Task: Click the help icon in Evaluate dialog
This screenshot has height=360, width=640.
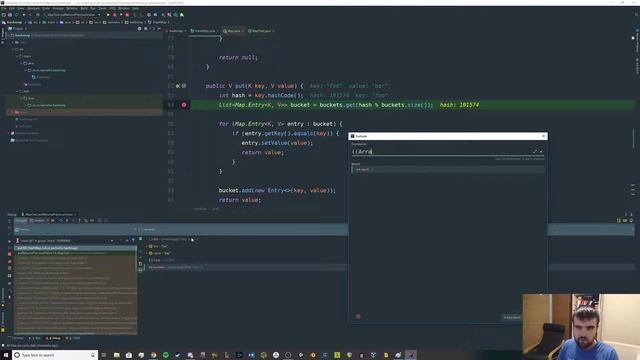Action: pos(358,316)
